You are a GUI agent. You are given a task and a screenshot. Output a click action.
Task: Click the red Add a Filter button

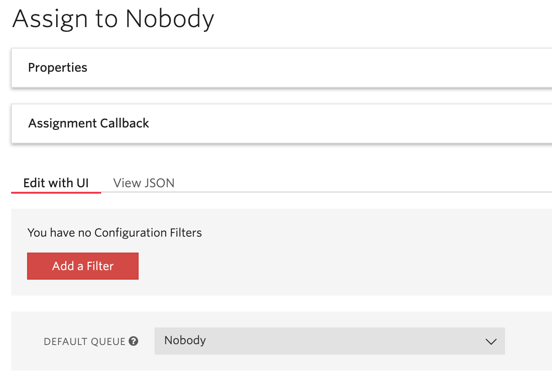[83, 266]
